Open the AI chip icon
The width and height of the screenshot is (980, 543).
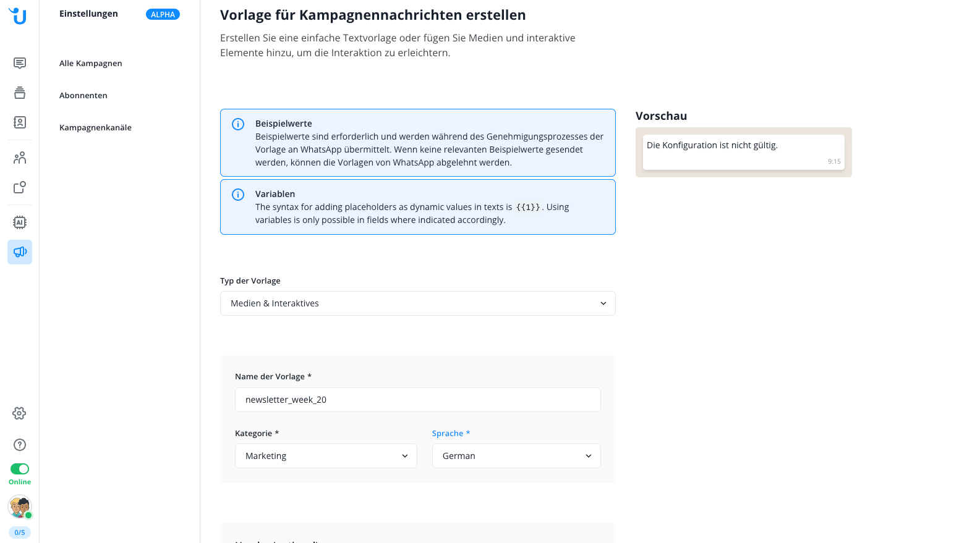pos(20,222)
